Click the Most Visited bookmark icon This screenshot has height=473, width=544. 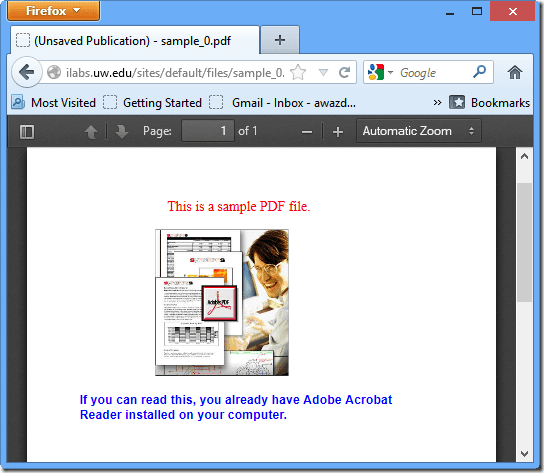[17, 102]
